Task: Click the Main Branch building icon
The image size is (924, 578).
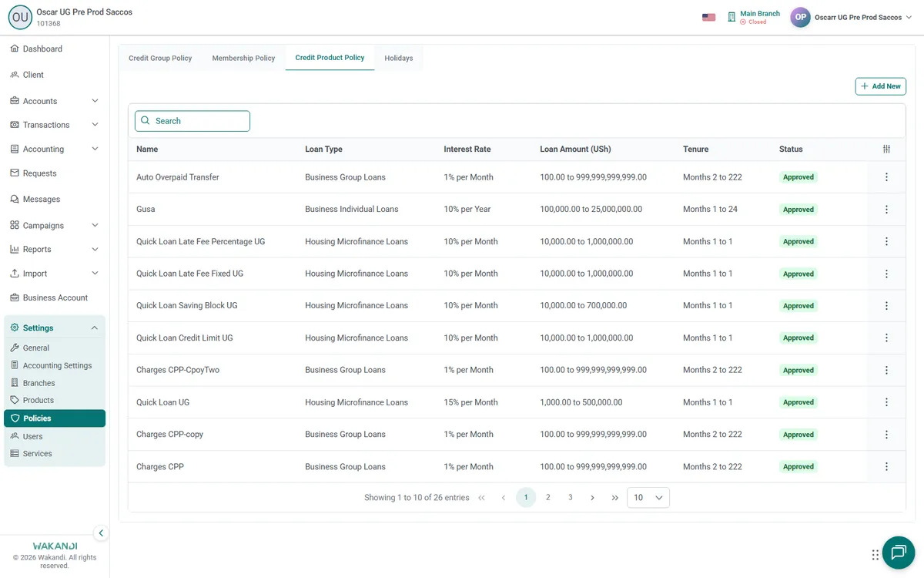Action: point(731,17)
